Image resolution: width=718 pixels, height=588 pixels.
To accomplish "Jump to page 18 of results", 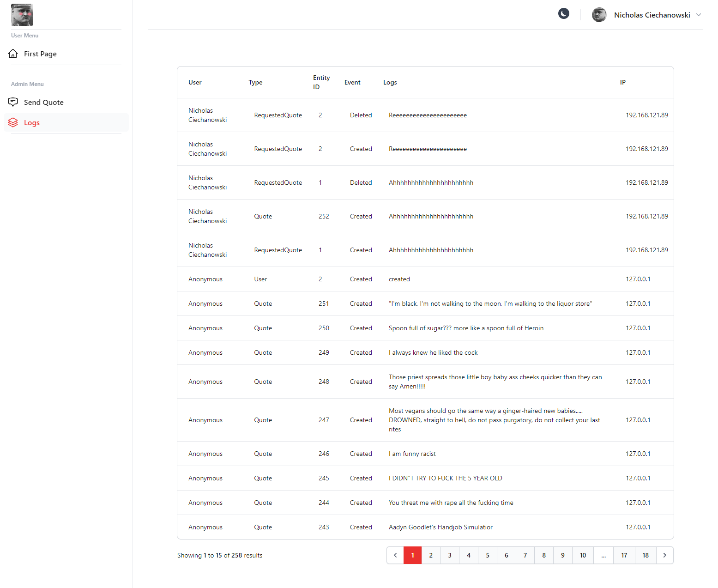I will [645, 555].
